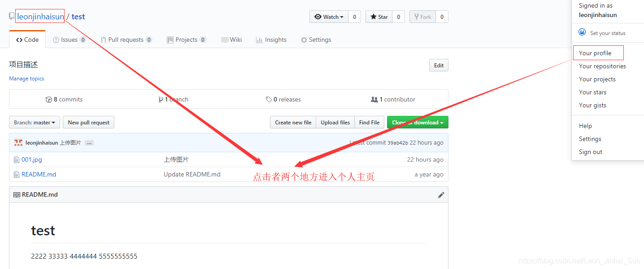The image size is (644, 269).
Task: View the 1 branch link
Action: click(174, 99)
